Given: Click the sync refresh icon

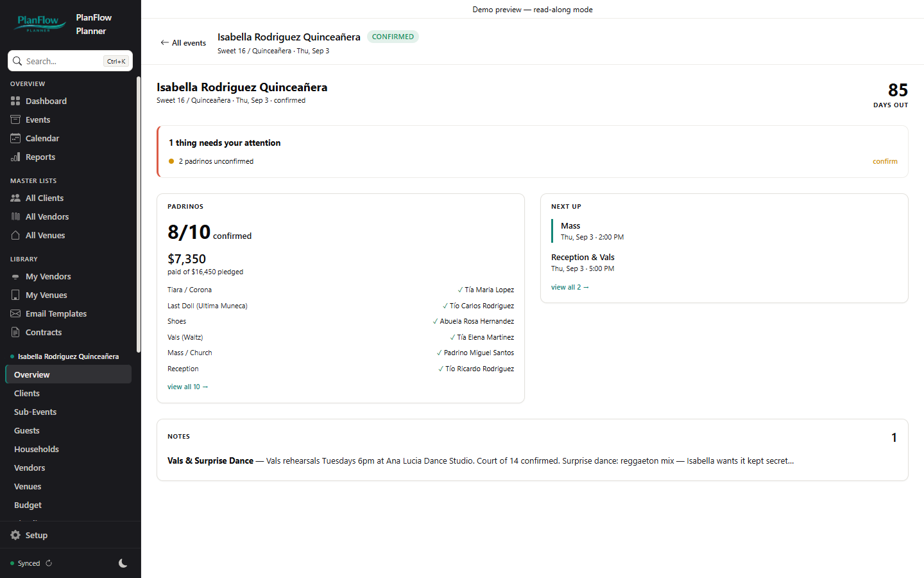Looking at the screenshot, I should pos(49,563).
